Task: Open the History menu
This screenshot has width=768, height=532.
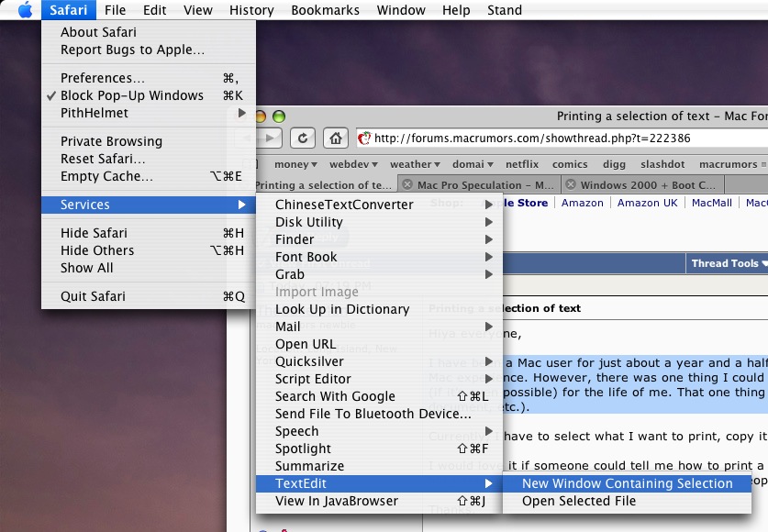Action: tap(251, 10)
